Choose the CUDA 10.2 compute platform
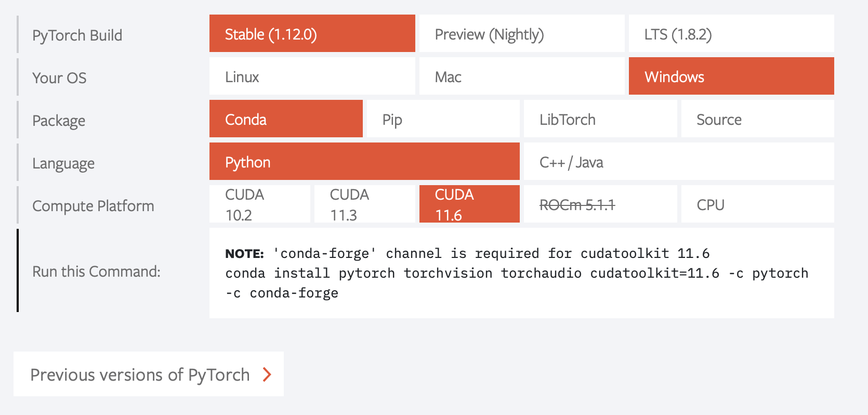Viewport: 868px width, 415px height. click(x=259, y=204)
